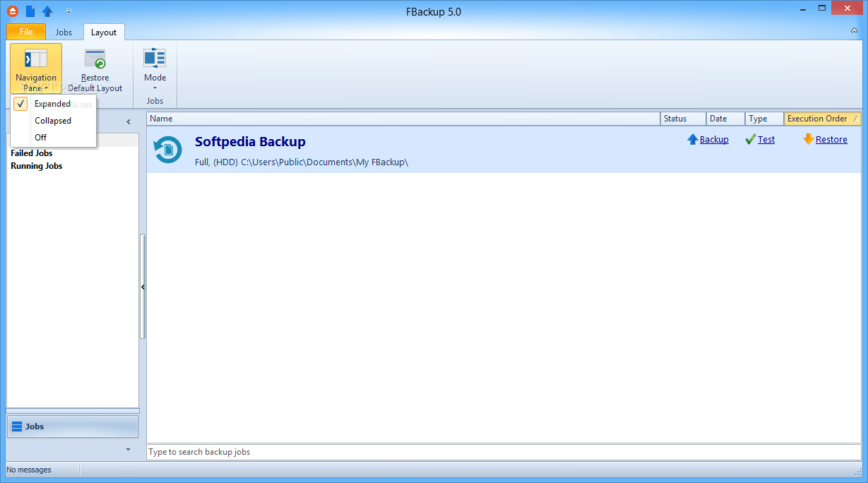
Task: Uncheck the Expanded navigation option
Action: [x=20, y=103]
